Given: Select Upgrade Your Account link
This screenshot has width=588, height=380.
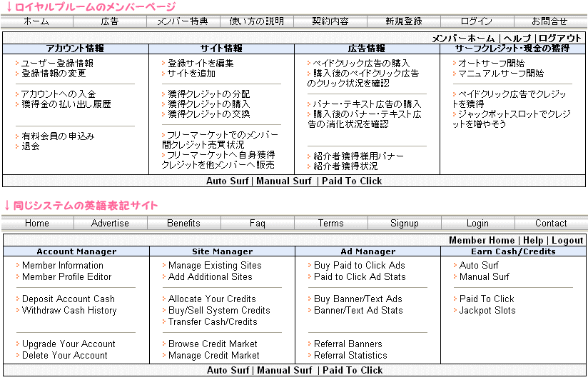Looking at the screenshot, I should (x=69, y=344).
